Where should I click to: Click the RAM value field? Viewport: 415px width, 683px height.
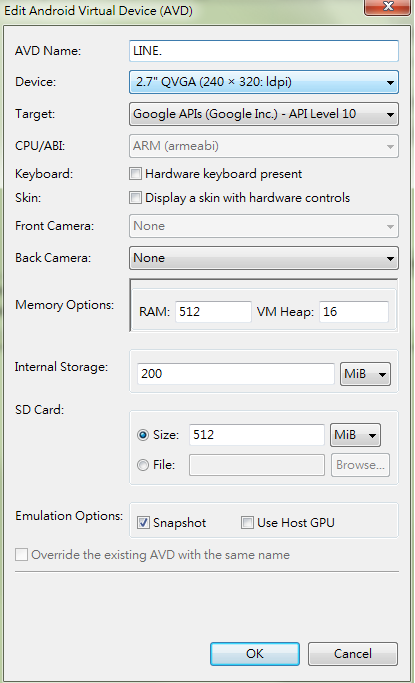click(x=213, y=312)
